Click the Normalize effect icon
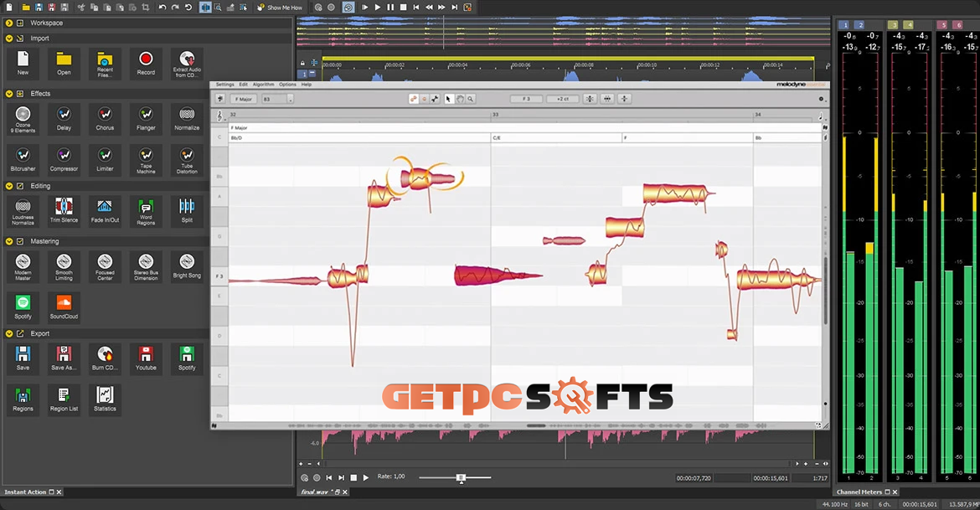 pyautogui.click(x=187, y=119)
